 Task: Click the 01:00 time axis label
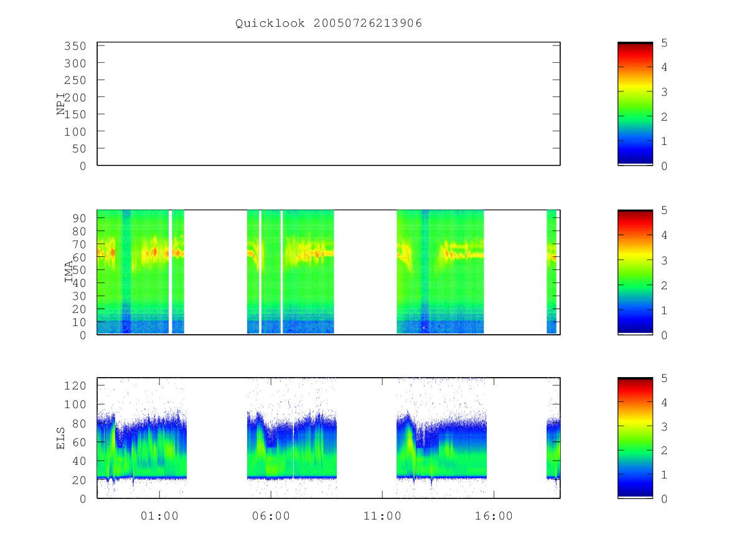(x=160, y=516)
